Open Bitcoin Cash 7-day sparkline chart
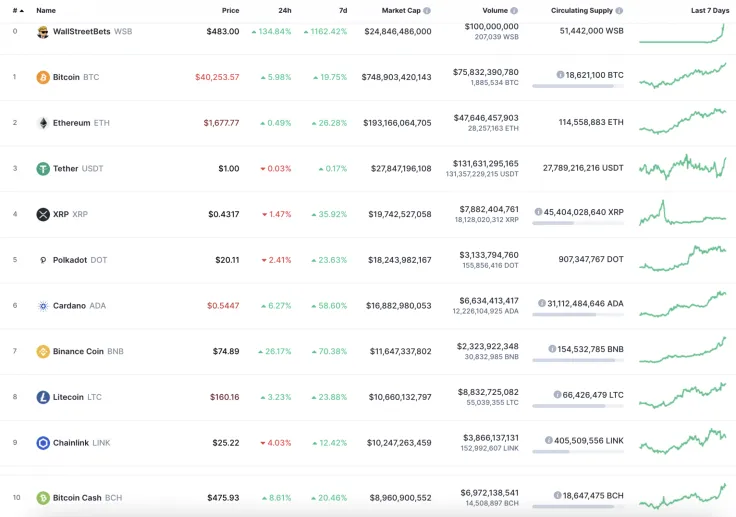 click(x=683, y=497)
